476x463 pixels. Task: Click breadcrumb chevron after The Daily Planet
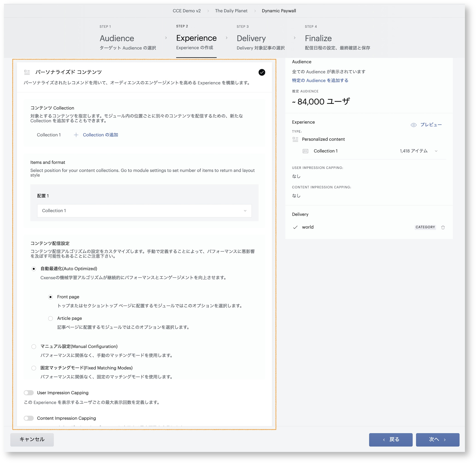(x=255, y=11)
